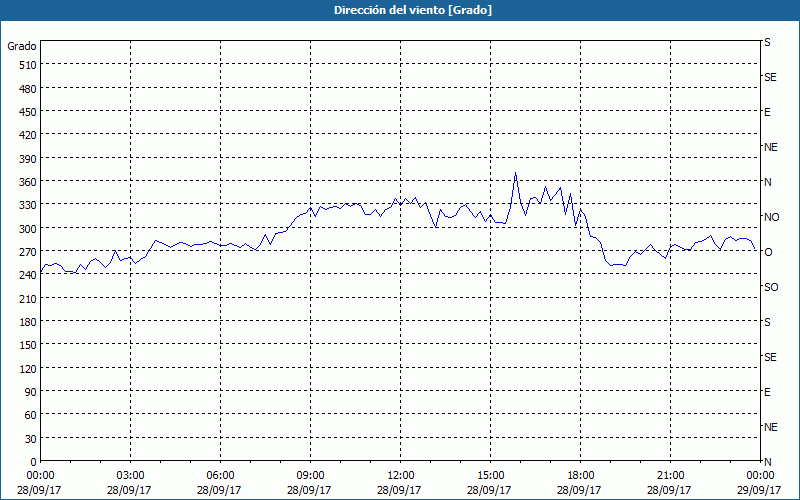Select the 30 y-axis value
This screenshot has width=800, height=500.
point(30,439)
